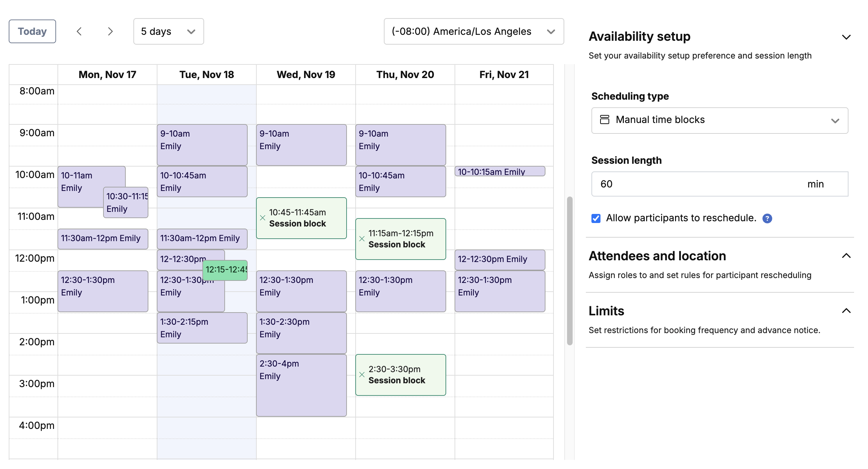
Task: Go to next week using right arrow
Action: click(x=110, y=31)
